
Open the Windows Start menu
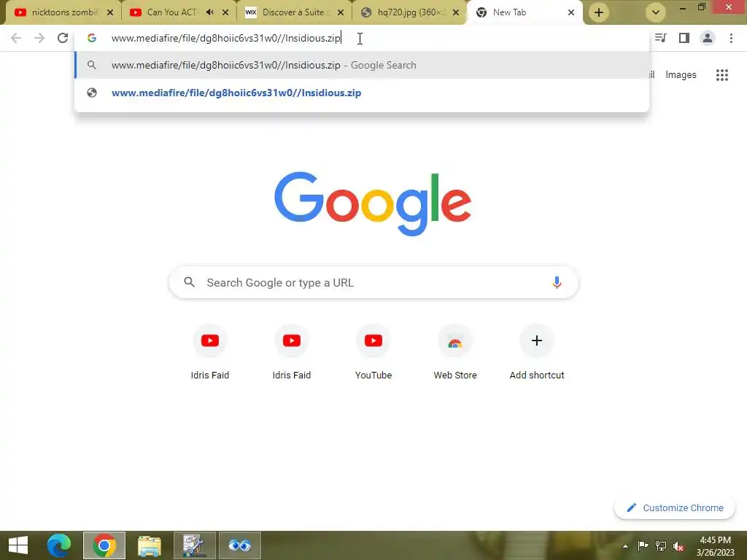[x=18, y=545]
